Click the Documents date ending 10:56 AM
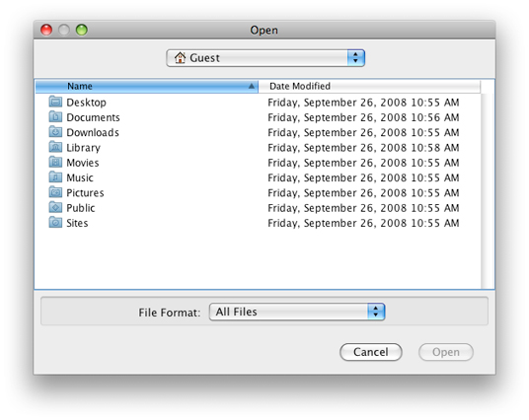Image resolution: width=529 pixels, height=420 pixels. point(363,117)
